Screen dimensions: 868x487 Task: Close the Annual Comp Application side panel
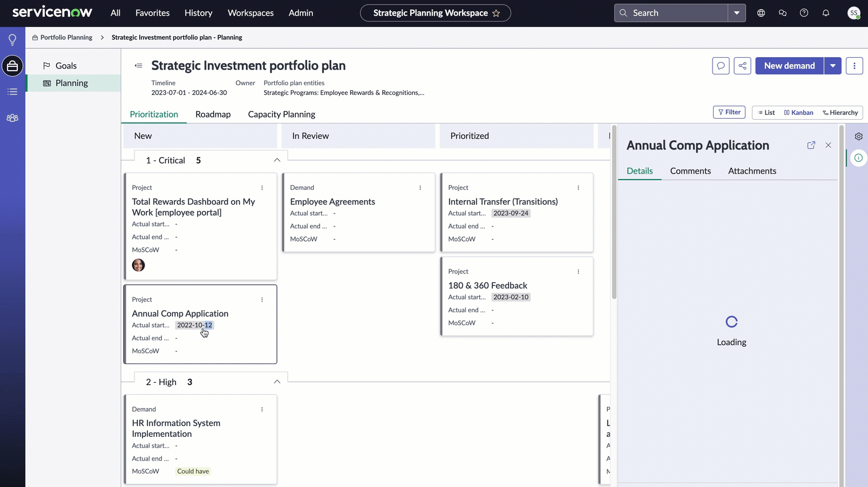point(828,145)
